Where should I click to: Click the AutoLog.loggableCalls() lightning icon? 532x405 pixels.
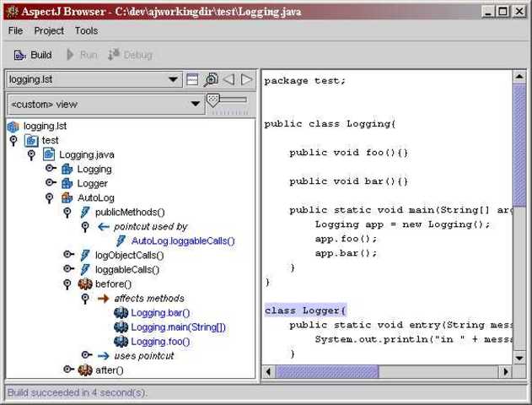121,241
